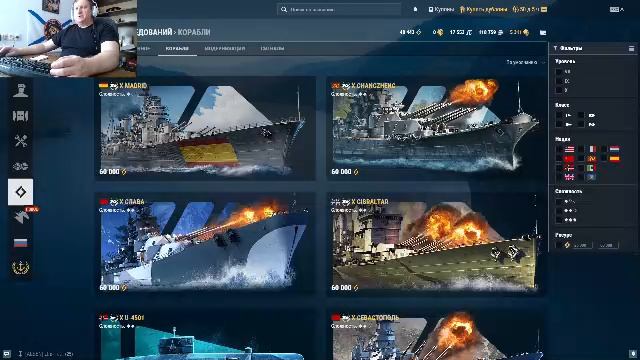Image resolution: width=640 pixels, height=360 pixels.
Task: Open the Commander section in the sidebar
Action: point(20,91)
